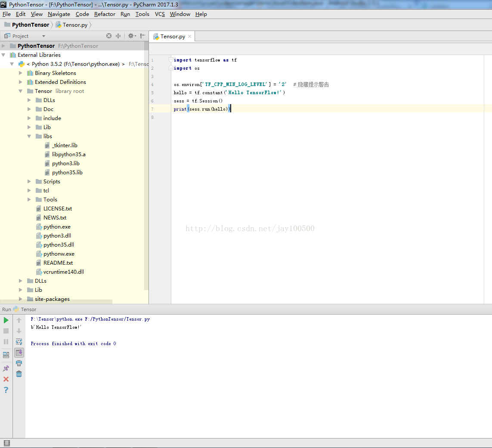Open the Tools menu
Image resolution: width=492 pixels, height=448 pixels.
click(142, 14)
